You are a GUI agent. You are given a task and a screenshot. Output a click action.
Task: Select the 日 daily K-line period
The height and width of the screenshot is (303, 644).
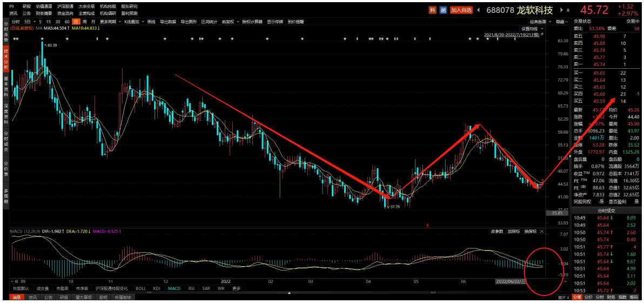pyautogui.click(x=75, y=22)
